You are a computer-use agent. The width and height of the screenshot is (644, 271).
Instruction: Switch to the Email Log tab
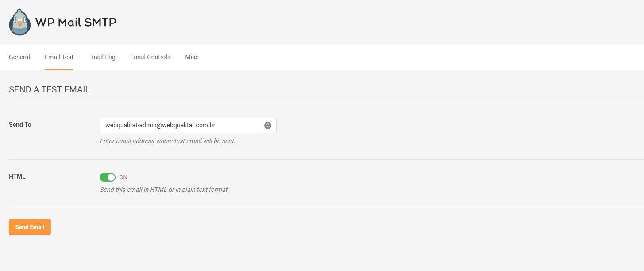102,57
